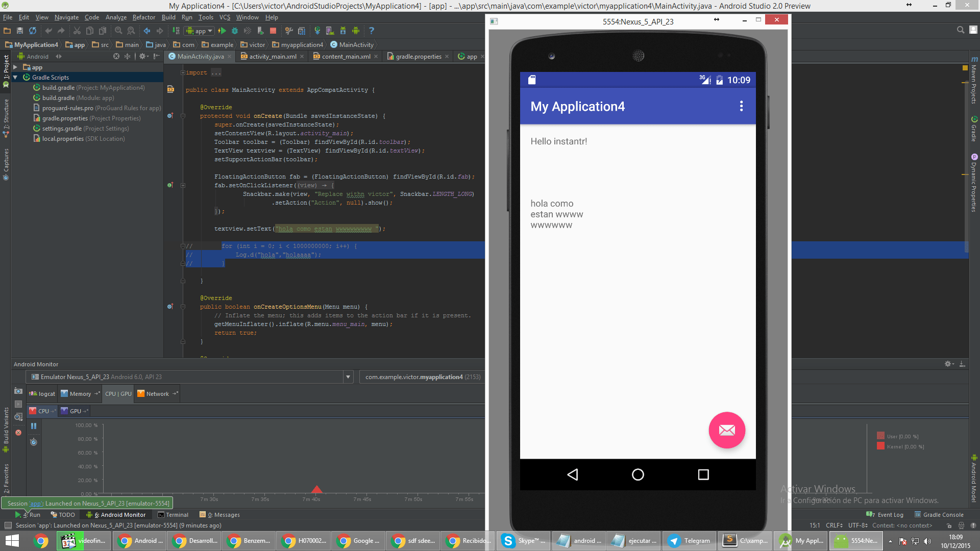Launch the Android Device Monitor icon
The height and width of the screenshot is (551, 980).
pos(355,31)
